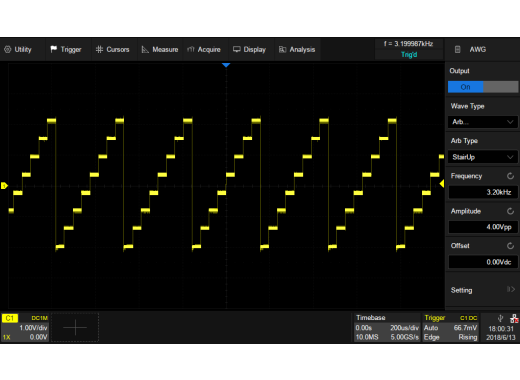Image resolution: width=520 pixels, height=380 pixels.
Task: Click the C1 channel label
Action: click(10, 318)
